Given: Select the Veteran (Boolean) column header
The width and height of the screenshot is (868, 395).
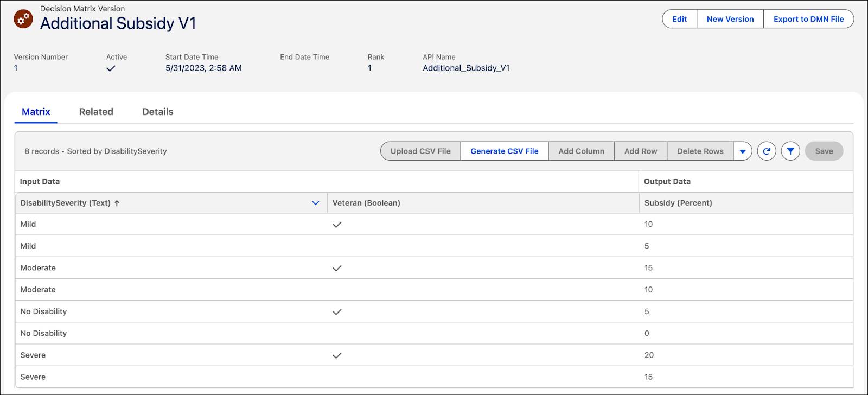Looking at the screenshot, I should click(483, 203).
